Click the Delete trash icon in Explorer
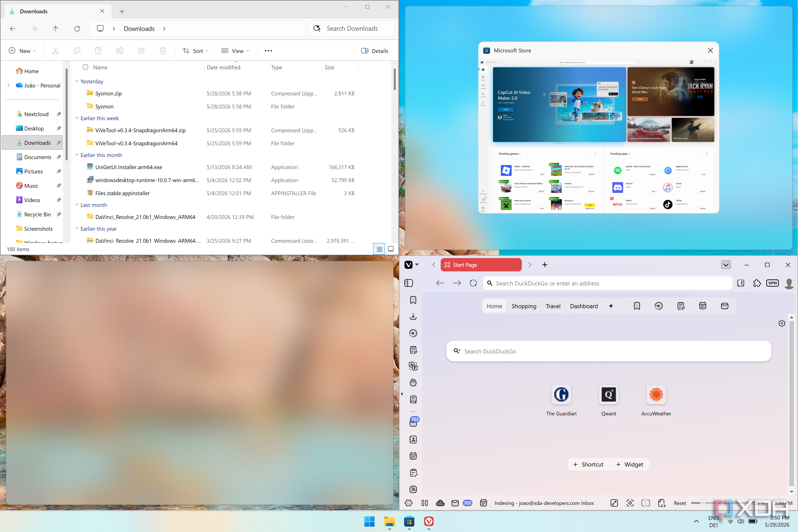Viewport: 798px width, 532px height. point(163,51)
